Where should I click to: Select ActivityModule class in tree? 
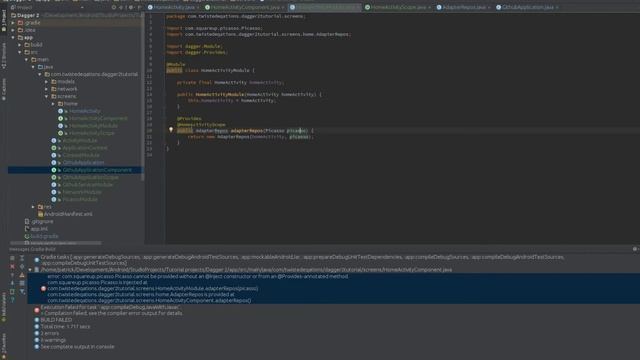[x=80, y=140]
